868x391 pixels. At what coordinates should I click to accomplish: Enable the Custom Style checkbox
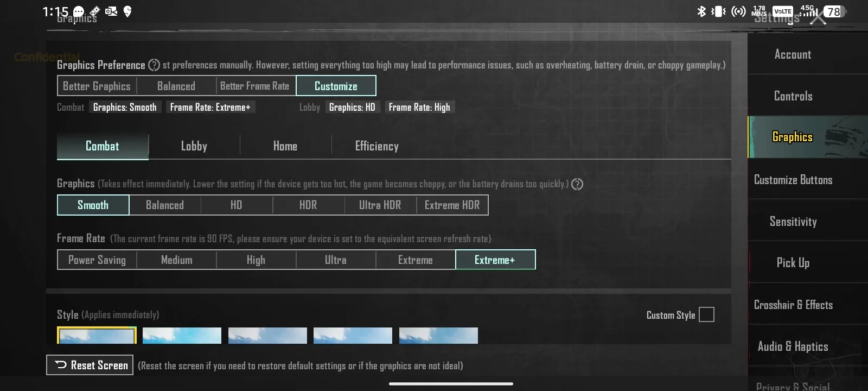(x=706, y=315)
